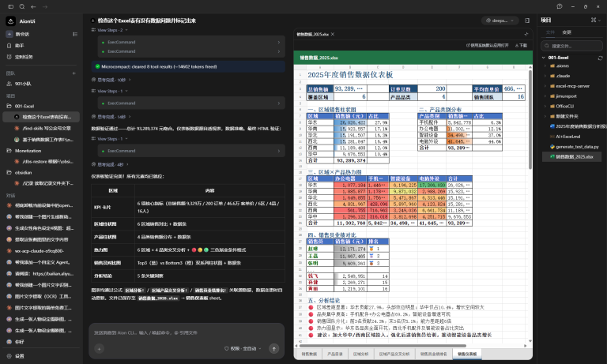
Task: Toggle the sidebar panel icon in the title bar
Action: click(x=11, y=6)
